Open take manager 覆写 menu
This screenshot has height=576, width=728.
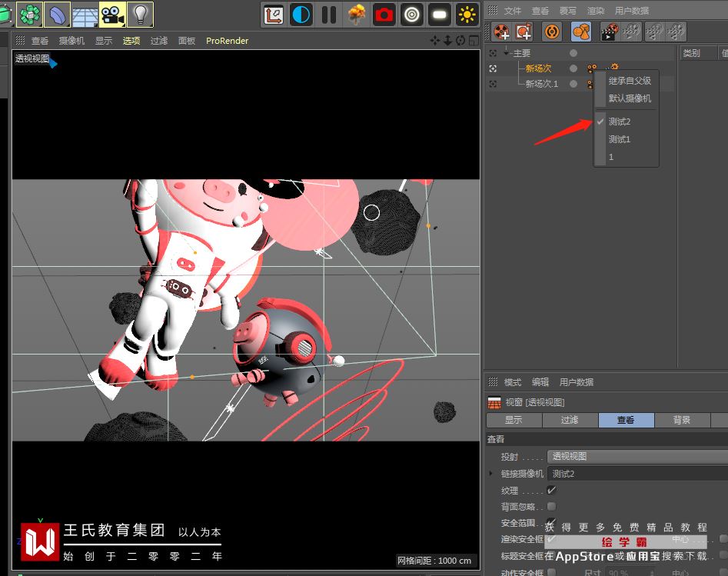pos(568,11)
